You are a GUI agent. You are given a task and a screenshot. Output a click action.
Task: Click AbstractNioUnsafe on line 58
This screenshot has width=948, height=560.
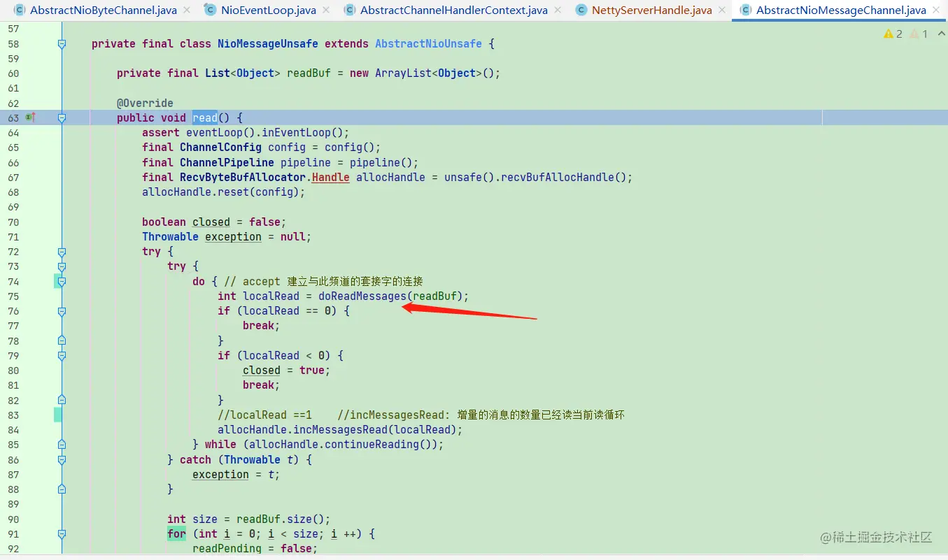click(428, 44)
